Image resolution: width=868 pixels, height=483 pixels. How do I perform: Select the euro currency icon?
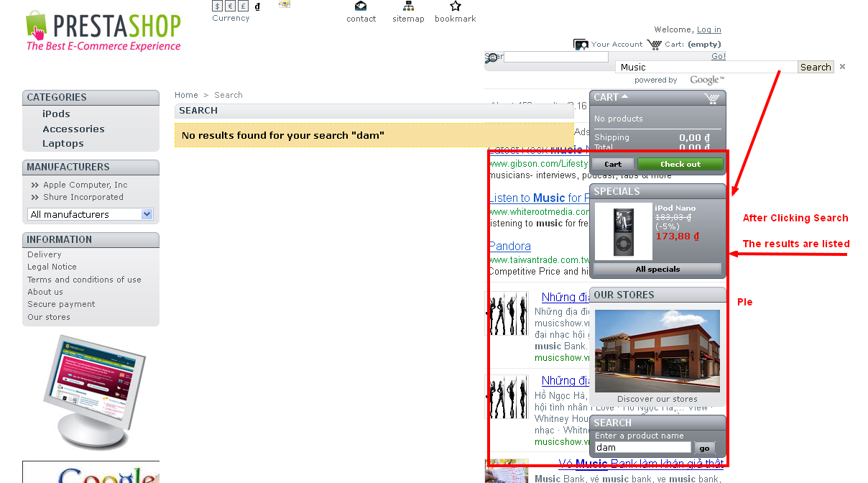click(x=230, y=6)
